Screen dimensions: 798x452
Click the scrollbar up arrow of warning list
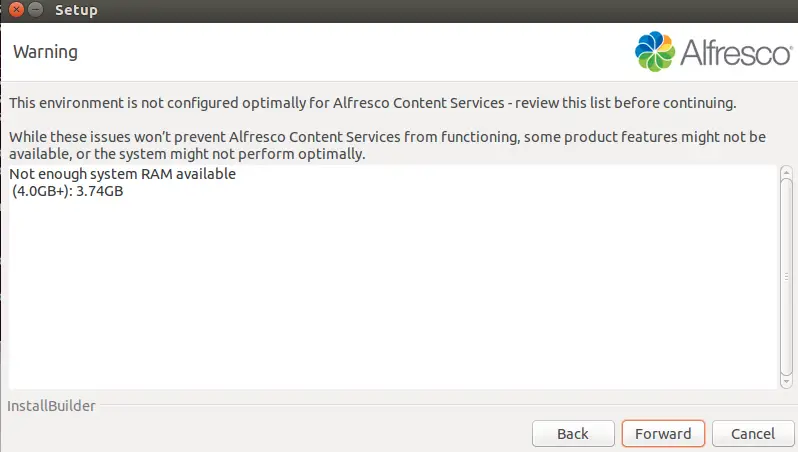(x=786, y=173)
